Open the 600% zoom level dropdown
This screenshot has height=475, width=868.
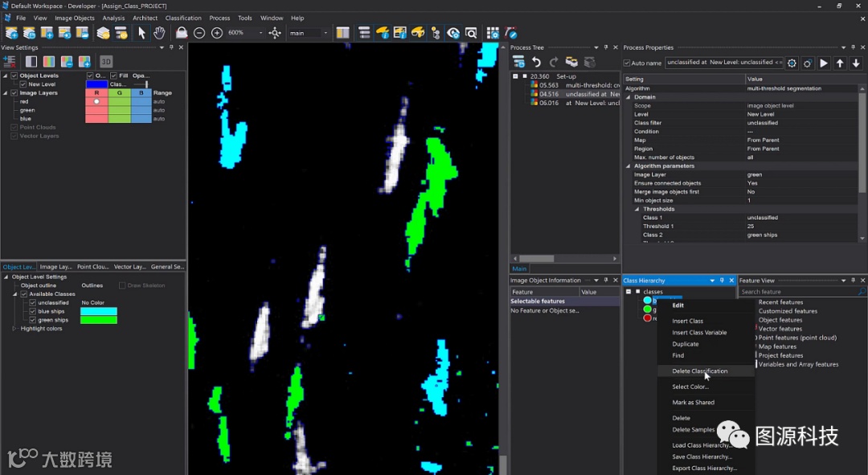[260, 33]
